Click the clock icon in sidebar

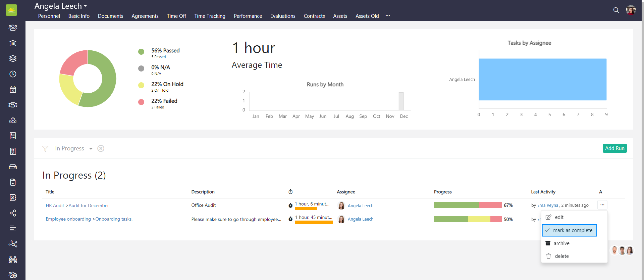pyautogui.click(x=13, y=74)
